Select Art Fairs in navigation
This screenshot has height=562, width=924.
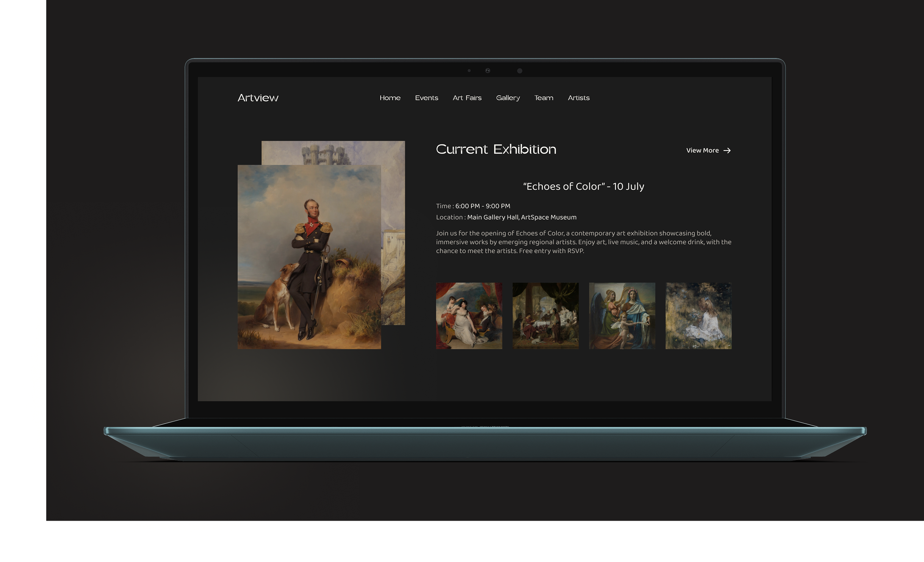[x=467, y=98]
